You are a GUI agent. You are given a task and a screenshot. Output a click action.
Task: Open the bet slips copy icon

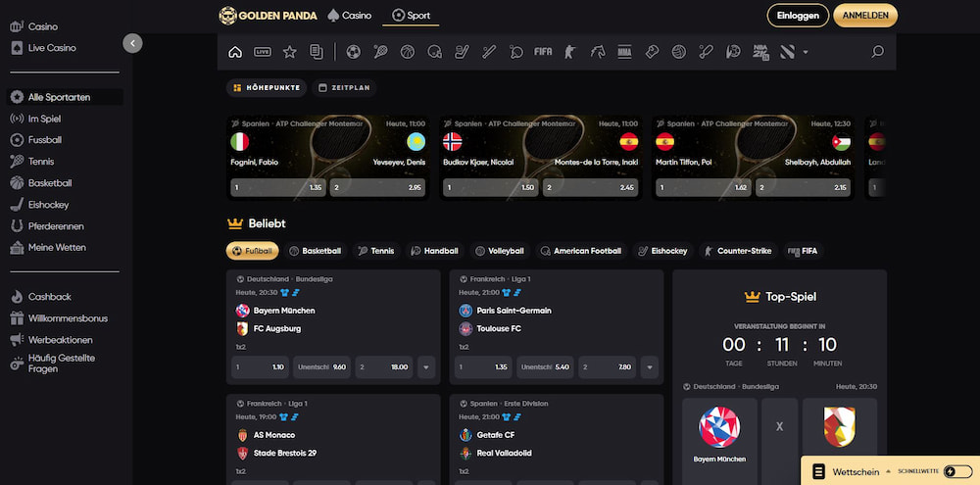(x=317, y=52)
